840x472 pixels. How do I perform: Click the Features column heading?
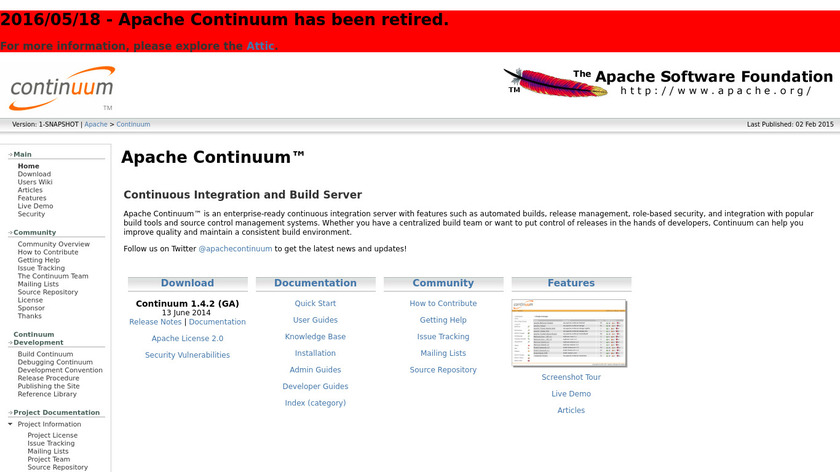coord(571,283)
